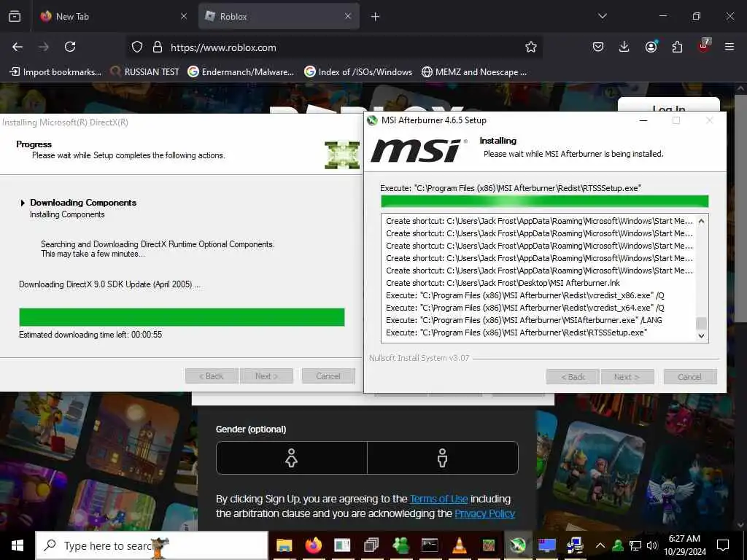Show hidden system tray icons
This screenshot has width=747, height=560.
600,545
